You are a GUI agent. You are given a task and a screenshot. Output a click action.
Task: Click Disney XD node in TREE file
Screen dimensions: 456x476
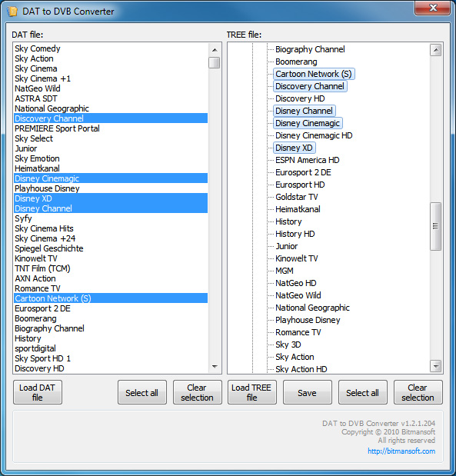tap(294, 148)
